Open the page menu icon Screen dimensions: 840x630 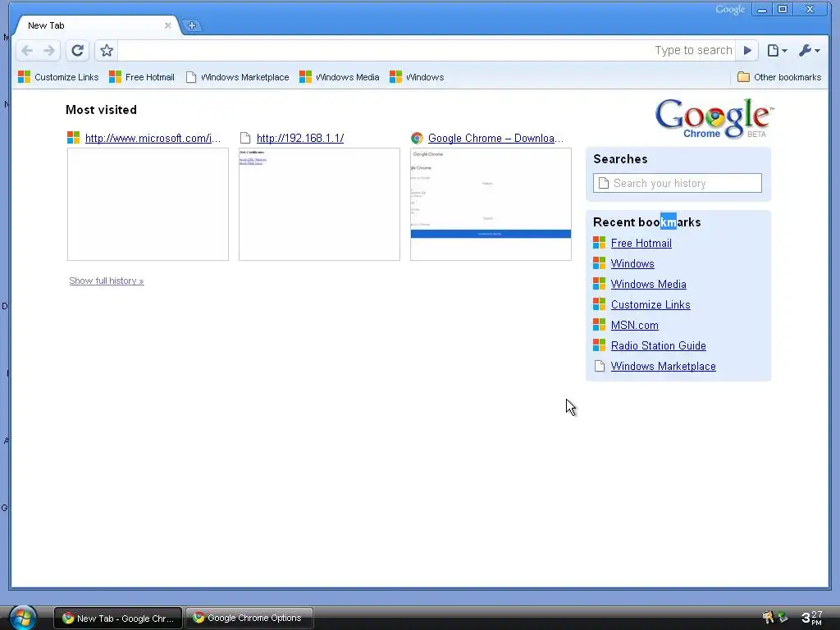click(x=777, y=50)
